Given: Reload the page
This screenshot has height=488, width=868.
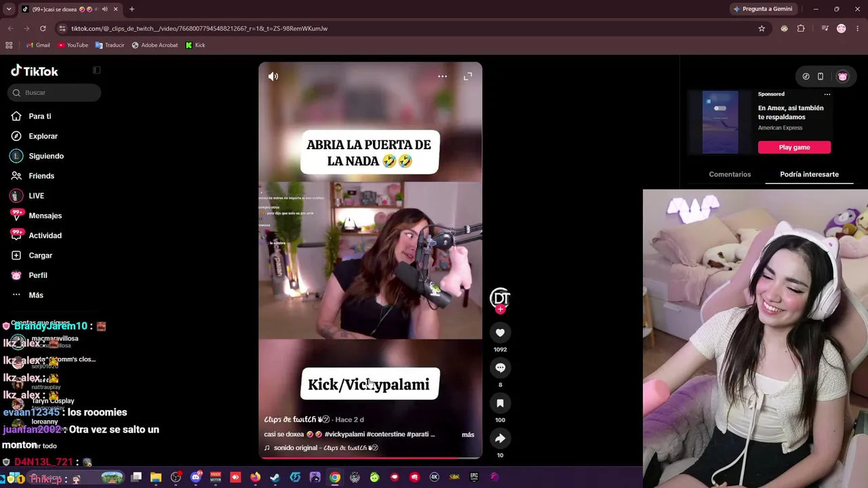Looking at the screenshot, I should click(43, 28).
